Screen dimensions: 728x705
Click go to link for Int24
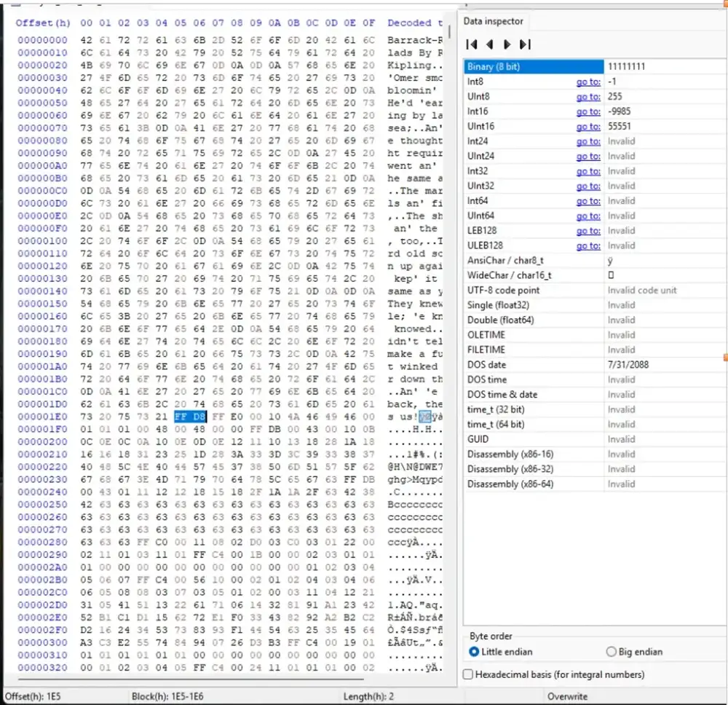point(588,141)
